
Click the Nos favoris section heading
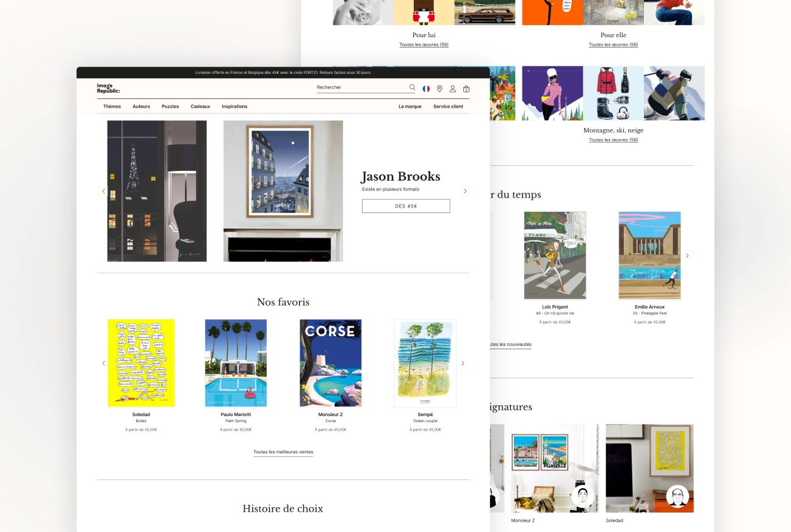(283, 302)
